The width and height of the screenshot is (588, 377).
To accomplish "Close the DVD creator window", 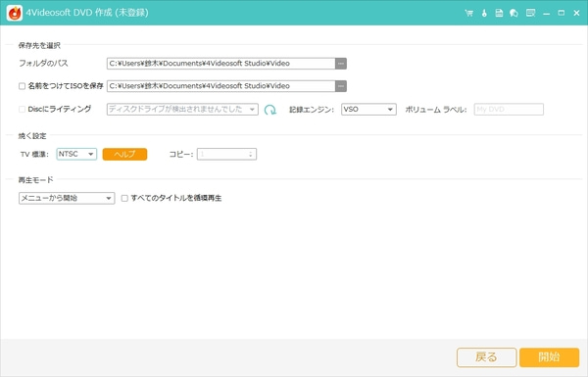I will pos(577,13).
